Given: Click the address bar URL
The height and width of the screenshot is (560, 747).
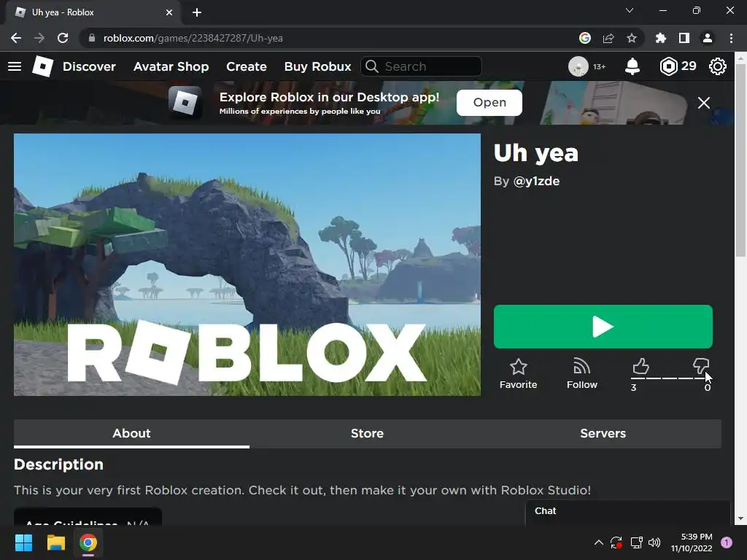Looking at the screenshot, I should coord(193,38).
